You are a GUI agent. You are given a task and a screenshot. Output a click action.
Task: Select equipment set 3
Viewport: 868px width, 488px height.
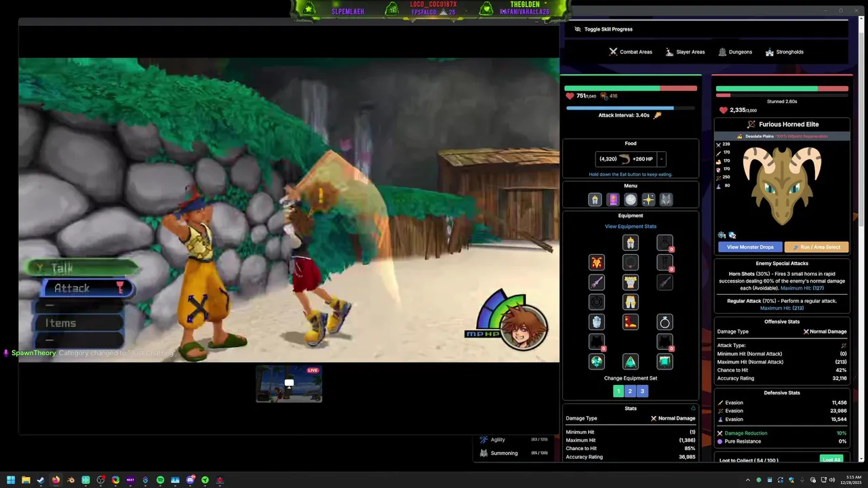click(x=642, y=391)
